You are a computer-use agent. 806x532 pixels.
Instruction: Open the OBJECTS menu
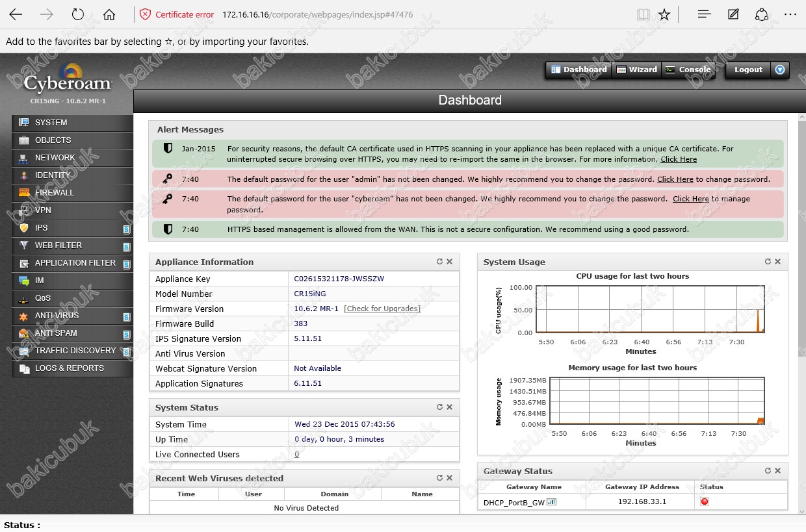72,140
